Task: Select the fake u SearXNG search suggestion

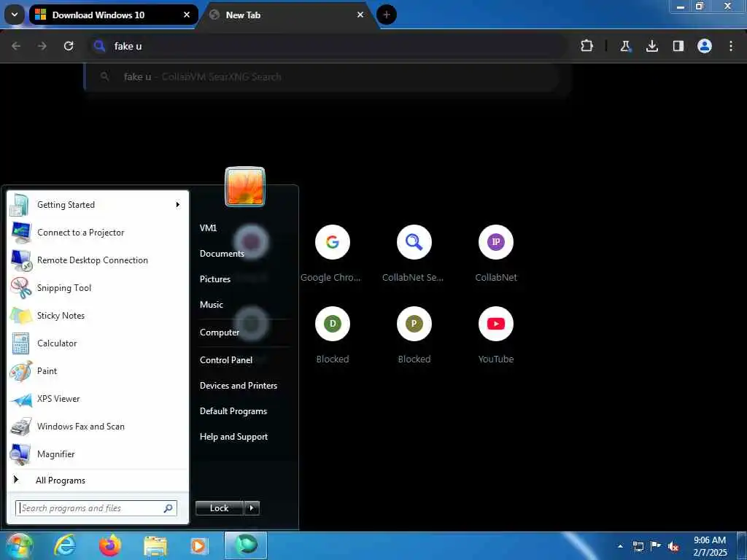Action: (322, 77)
